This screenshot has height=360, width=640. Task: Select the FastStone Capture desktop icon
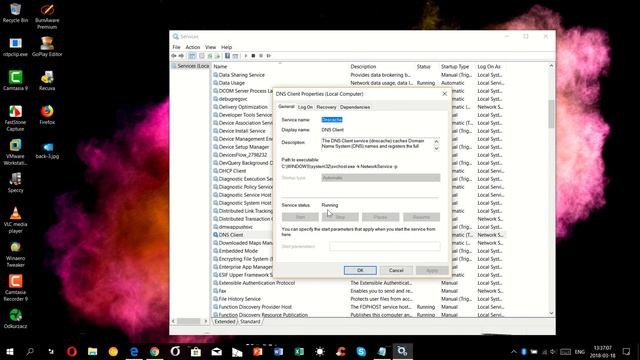click(16, 118)
